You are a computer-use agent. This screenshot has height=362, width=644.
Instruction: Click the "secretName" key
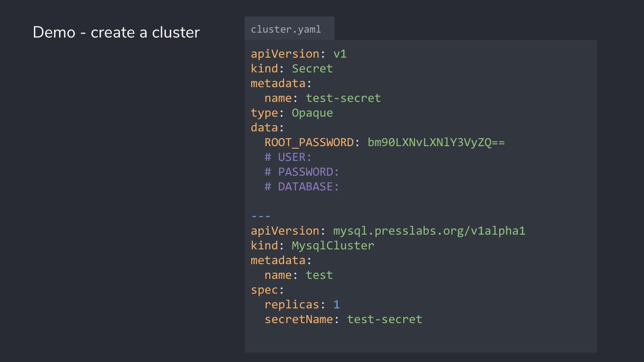pyautogui.click(x=298, y=320)
